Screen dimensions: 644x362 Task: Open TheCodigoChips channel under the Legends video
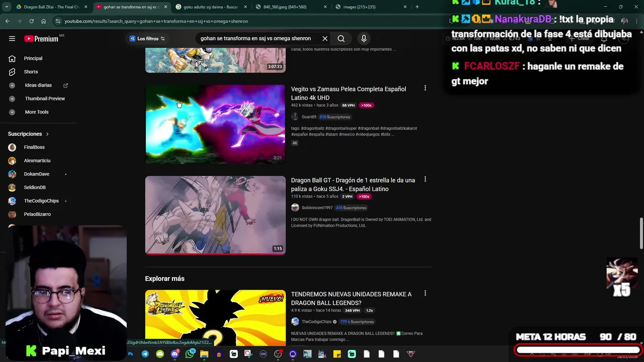[x=316, y=322]
